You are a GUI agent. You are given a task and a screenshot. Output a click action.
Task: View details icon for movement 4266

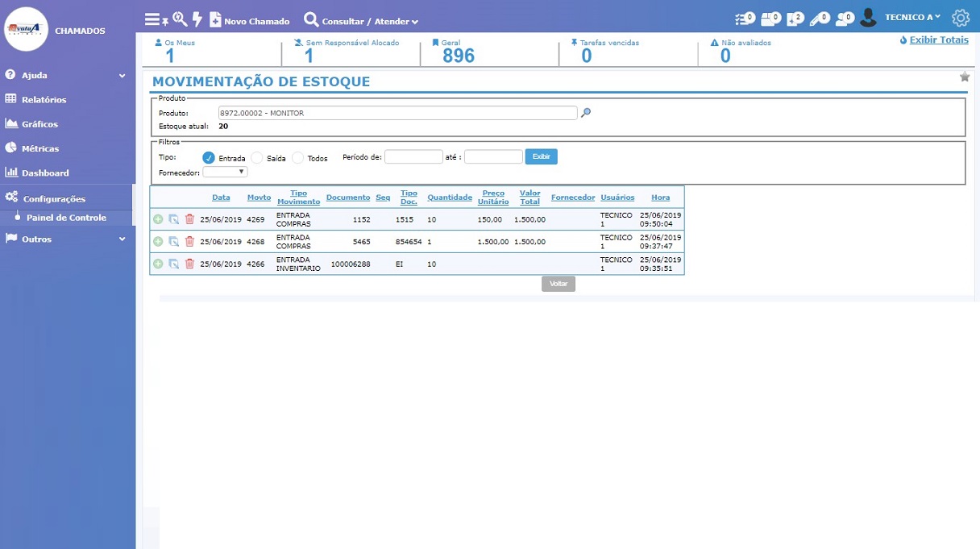click(x=173, y=264)
